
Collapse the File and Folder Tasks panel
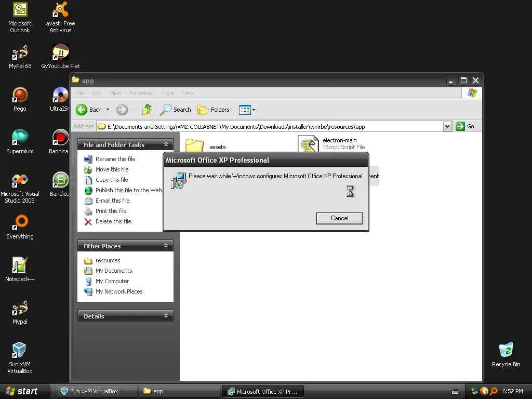pos(166,144)
